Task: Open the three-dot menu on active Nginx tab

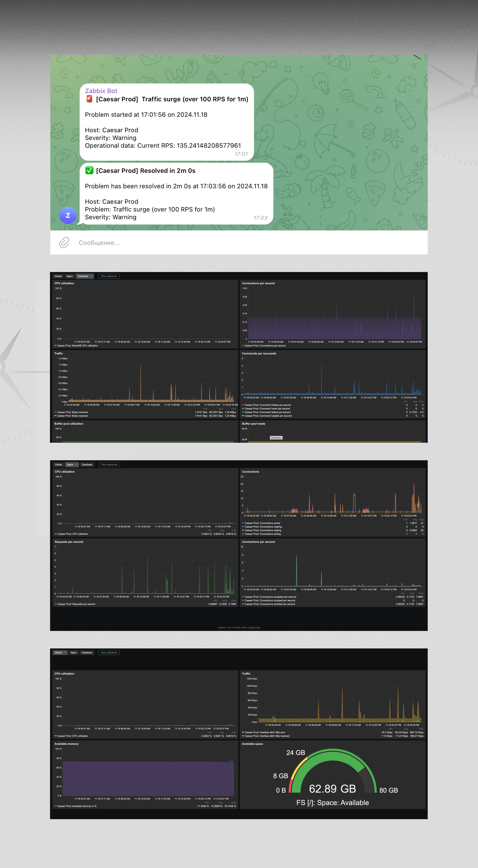Action: (x=77, y=465)
